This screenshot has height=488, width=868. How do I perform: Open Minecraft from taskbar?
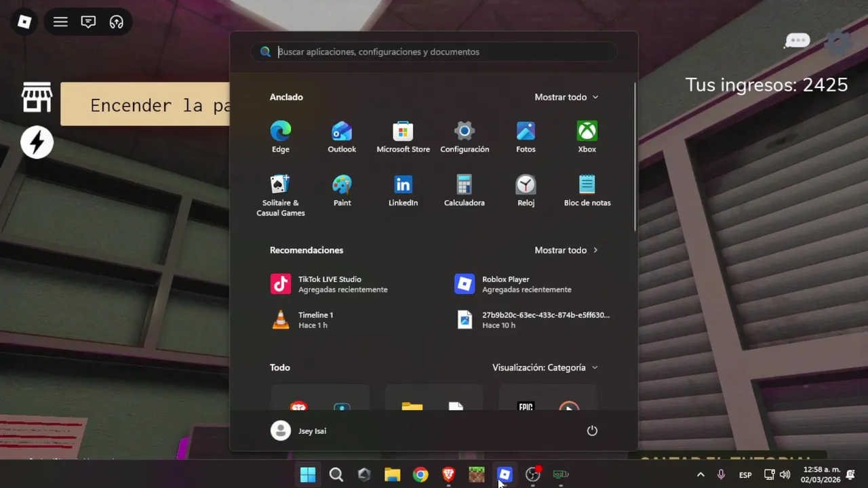pyautogui.click(x=477, y=474)
